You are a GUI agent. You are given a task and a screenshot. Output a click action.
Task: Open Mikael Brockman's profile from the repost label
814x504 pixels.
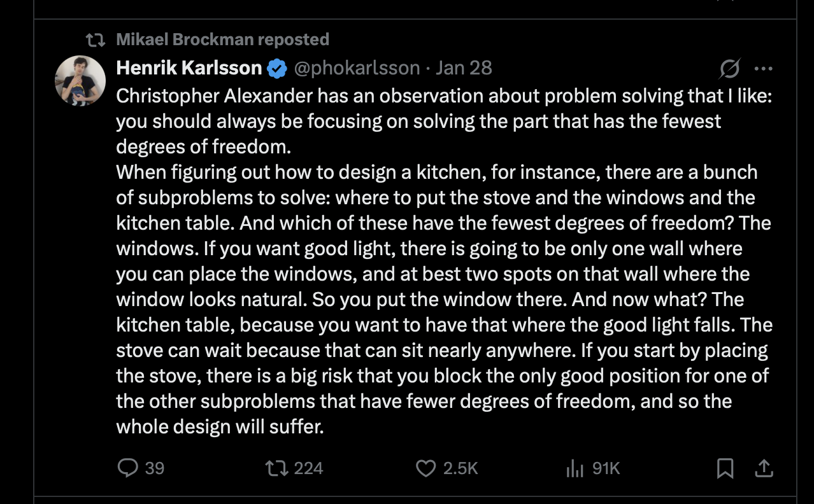[x=185, y=39]
